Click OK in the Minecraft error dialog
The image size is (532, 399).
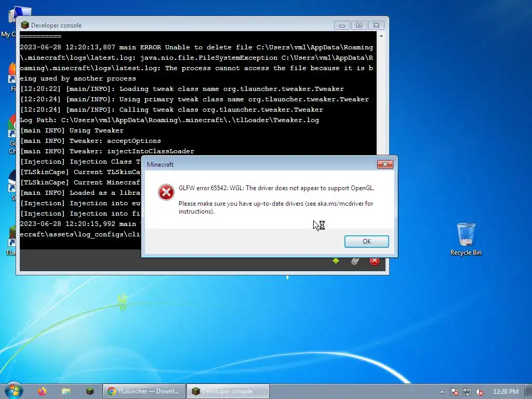click(366, 241)
